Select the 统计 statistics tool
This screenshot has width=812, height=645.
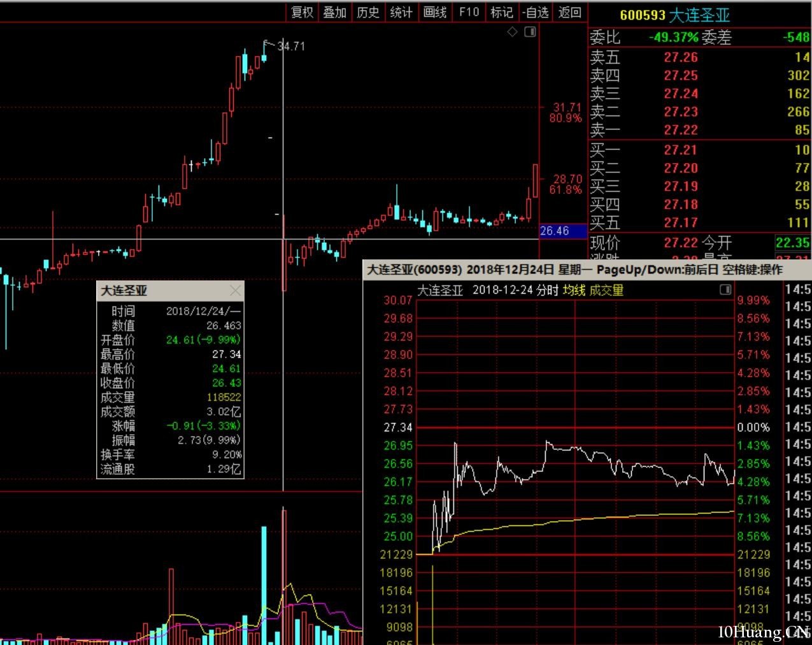click(401, 12)
